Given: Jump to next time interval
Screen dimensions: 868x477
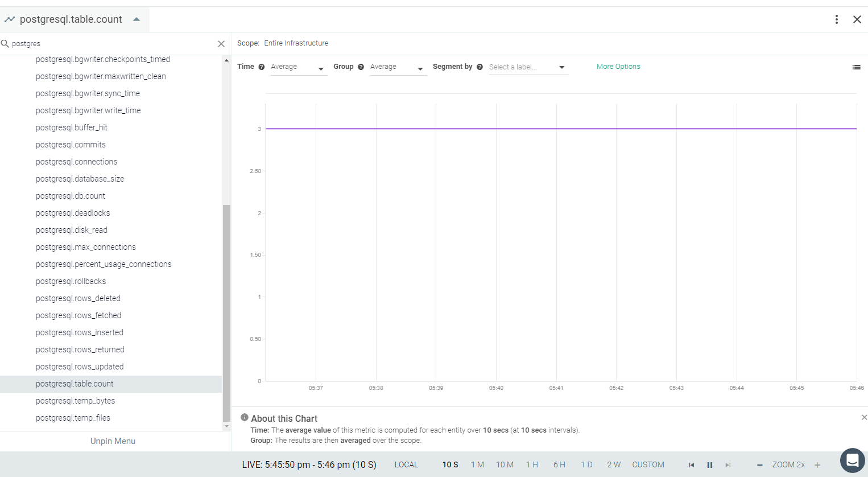Looking at the screenshot, I should click(x=728, y=465).
